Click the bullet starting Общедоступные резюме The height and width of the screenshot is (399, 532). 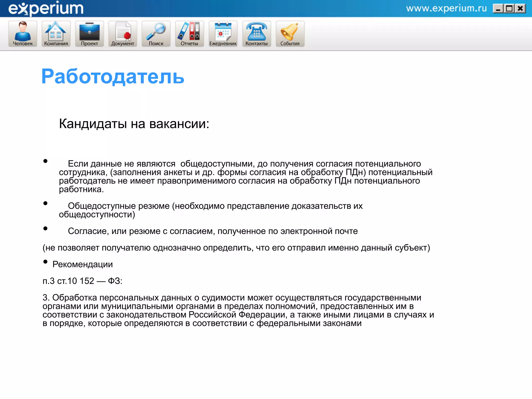[211, 210]
